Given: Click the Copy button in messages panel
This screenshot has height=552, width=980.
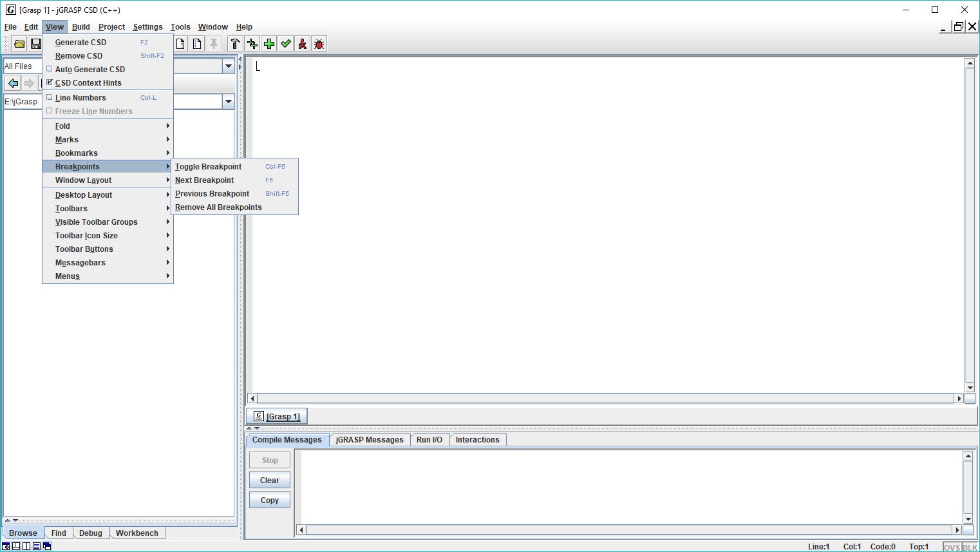Looking at the screenshot, I should tap(270, 500).
